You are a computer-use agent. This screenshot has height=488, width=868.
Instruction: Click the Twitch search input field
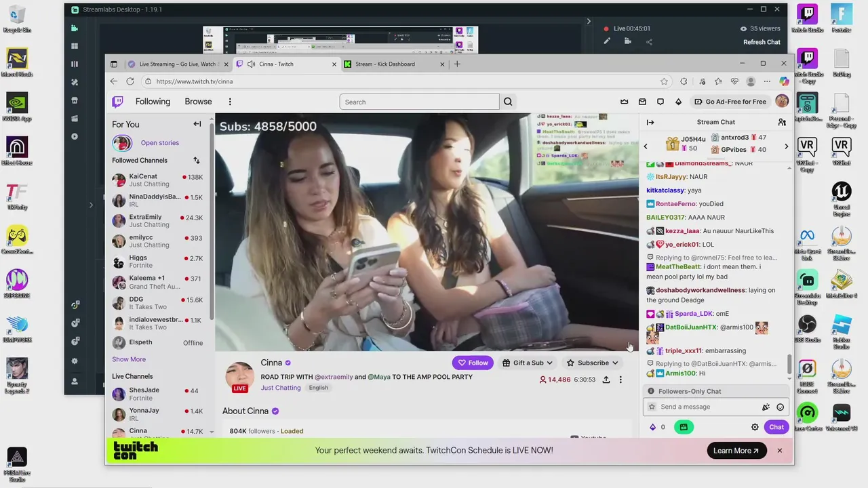pyautogui.click(x=419, y=102)
